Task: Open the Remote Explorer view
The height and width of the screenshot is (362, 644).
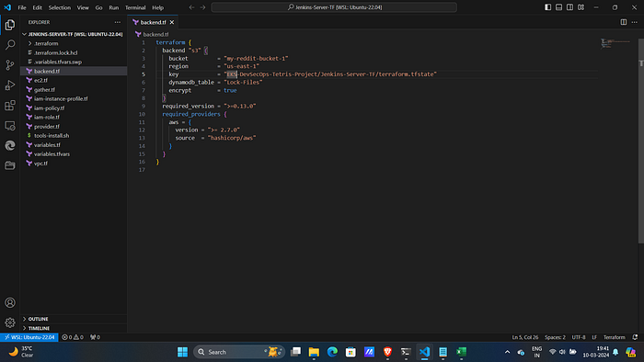Action: [10, 126]
